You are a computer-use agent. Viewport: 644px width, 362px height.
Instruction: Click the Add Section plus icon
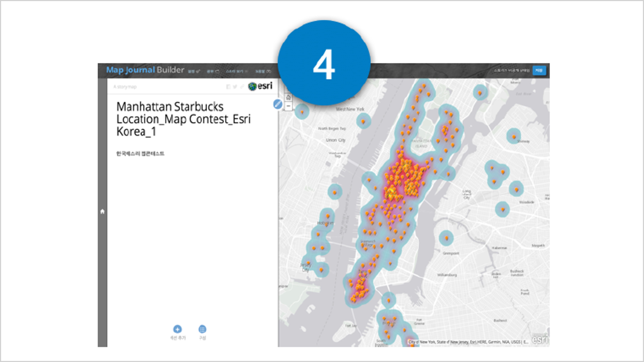pos(178,329)
